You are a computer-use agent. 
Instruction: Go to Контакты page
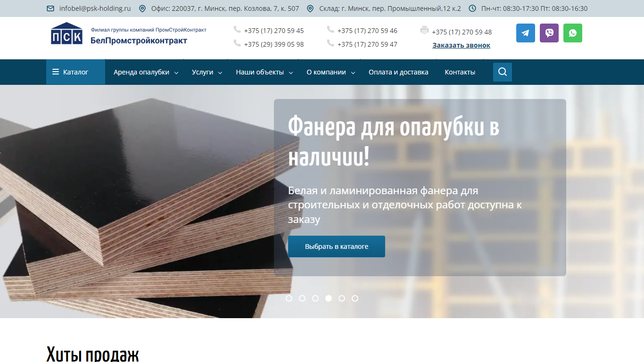(460, 72)
